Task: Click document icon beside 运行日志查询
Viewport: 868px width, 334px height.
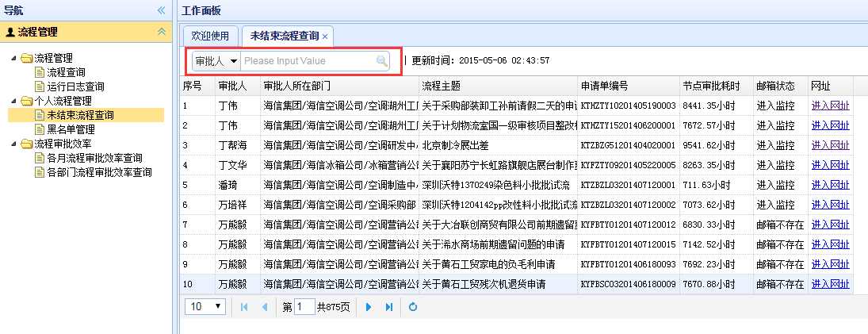Action: point(40,87)
